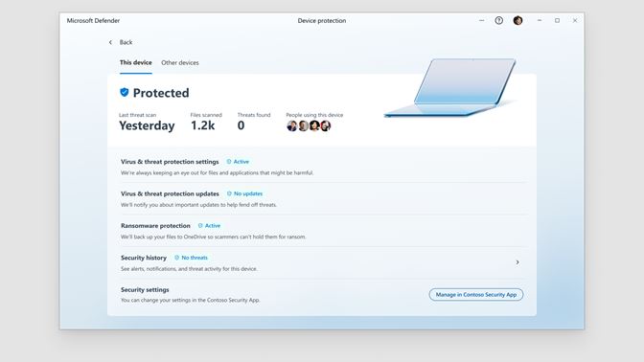The image size is (644, 362).
Task: Expand Security history with the chevron arrow
Action: point(517,262)
